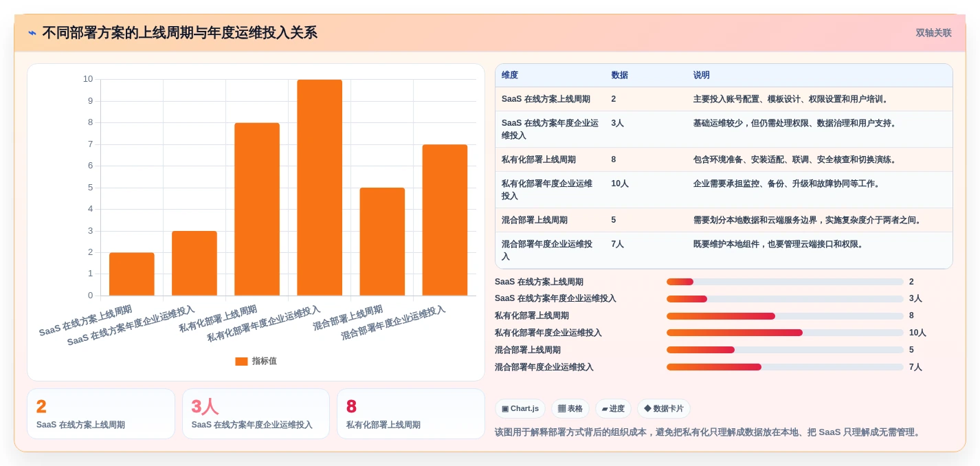Click the data card showing 8
Screen dimensions: 980x466
[x=411, y=414]
